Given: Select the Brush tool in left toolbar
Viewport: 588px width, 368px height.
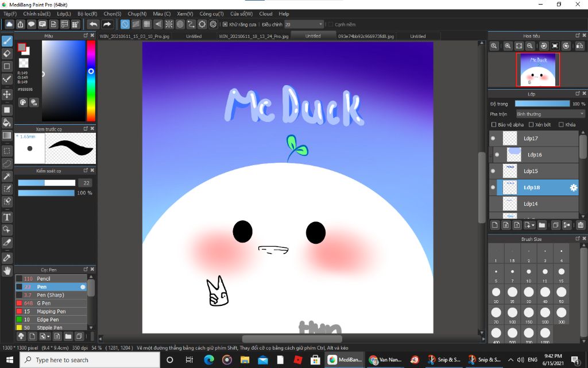Looking at the screenshot, I should coord(7,41).
